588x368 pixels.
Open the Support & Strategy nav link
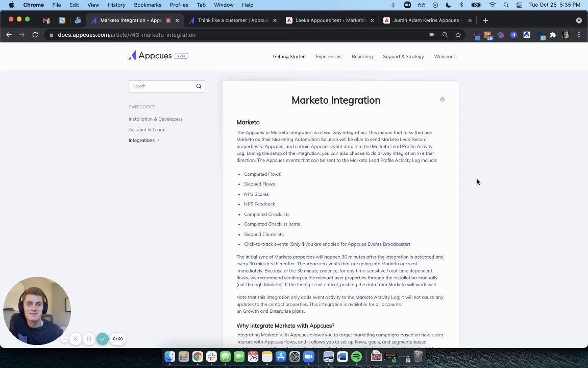point(403,57)
